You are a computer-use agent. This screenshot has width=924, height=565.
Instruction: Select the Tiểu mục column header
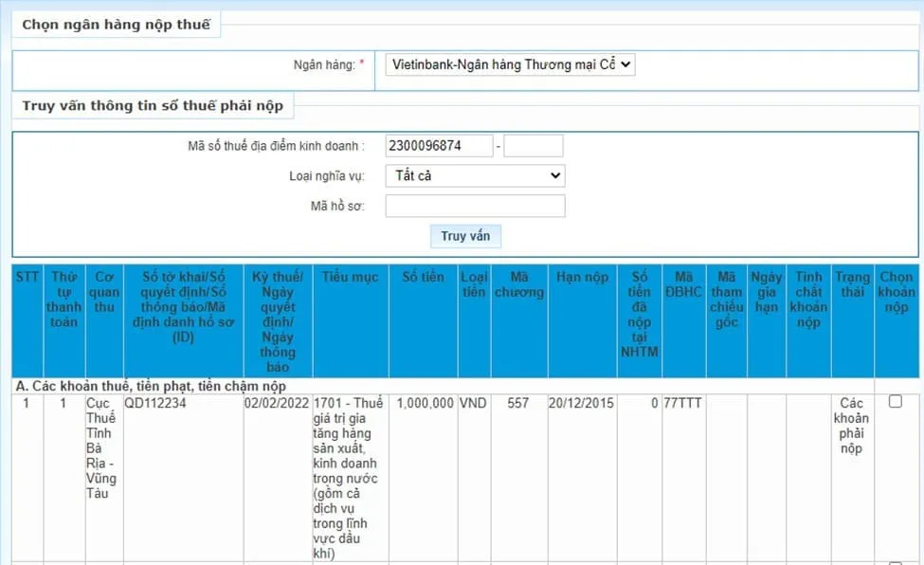350,277
